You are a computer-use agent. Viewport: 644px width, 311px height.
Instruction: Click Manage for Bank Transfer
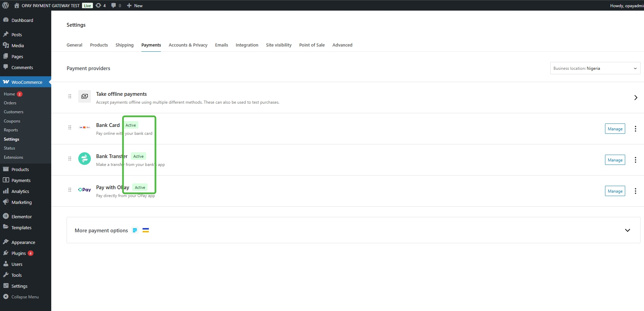(x=615, y=159)
